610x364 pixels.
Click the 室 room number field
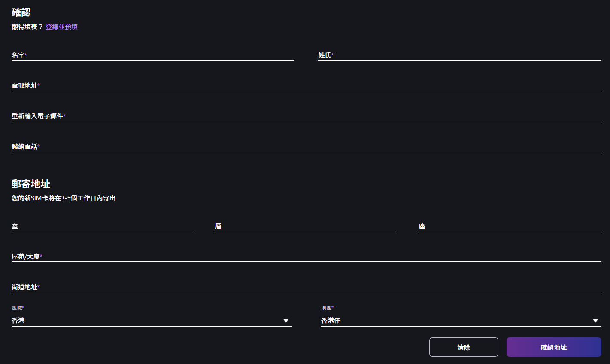pyautogui.click(x=103, y=226)
